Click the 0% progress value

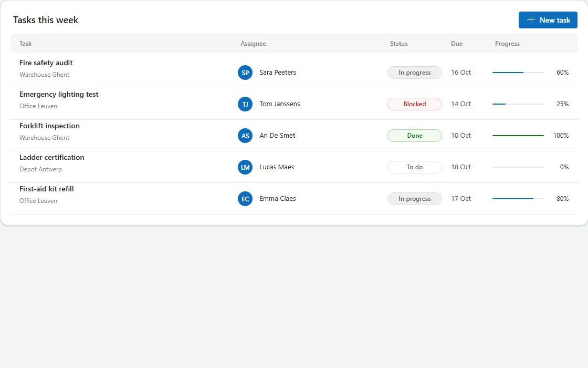(x=564, y=167)
